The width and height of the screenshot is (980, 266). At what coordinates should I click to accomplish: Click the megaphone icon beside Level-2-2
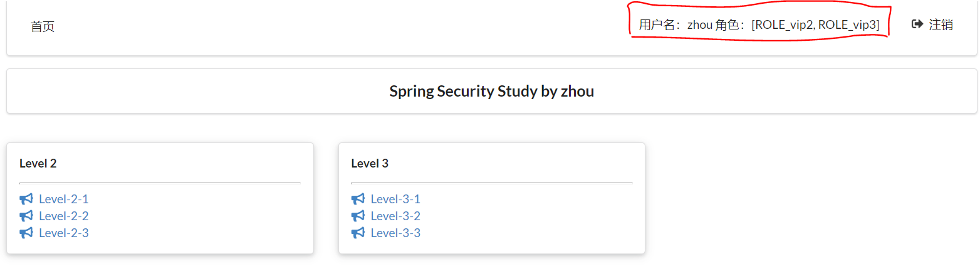pyautogui.click(x=26, y=216)
